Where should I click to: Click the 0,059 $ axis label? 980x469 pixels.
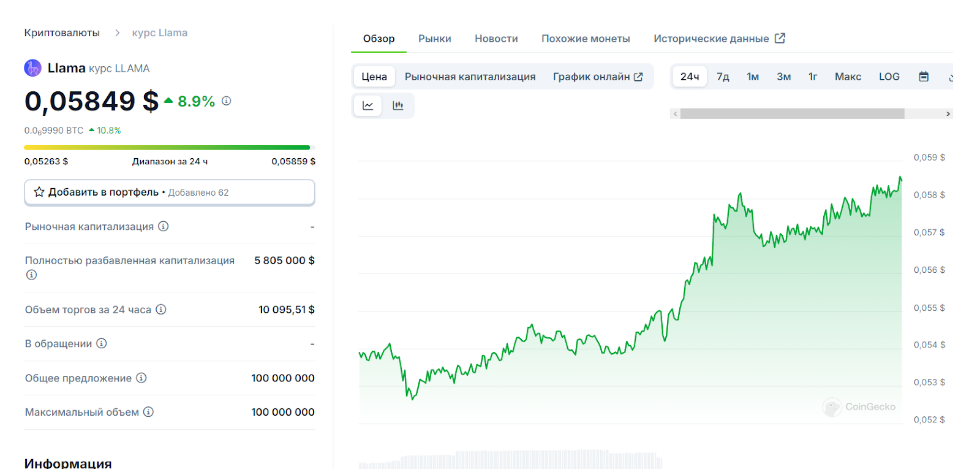[929, 158]
